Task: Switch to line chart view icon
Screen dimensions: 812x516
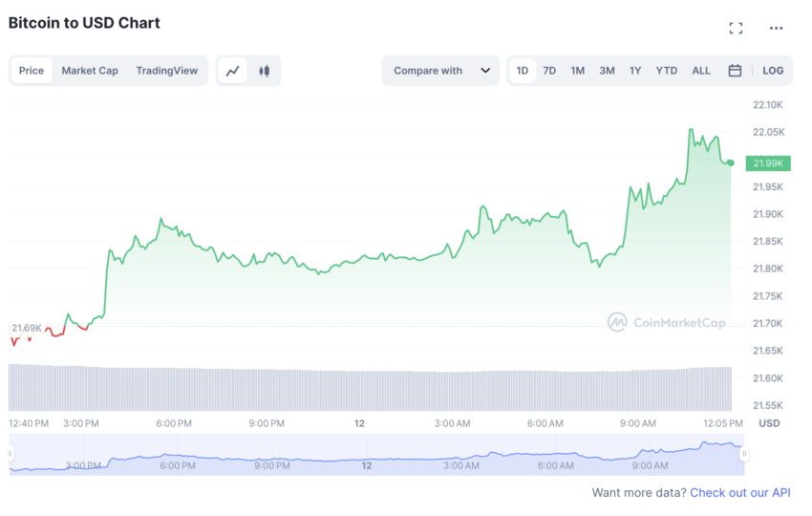Action: (232, 71)
